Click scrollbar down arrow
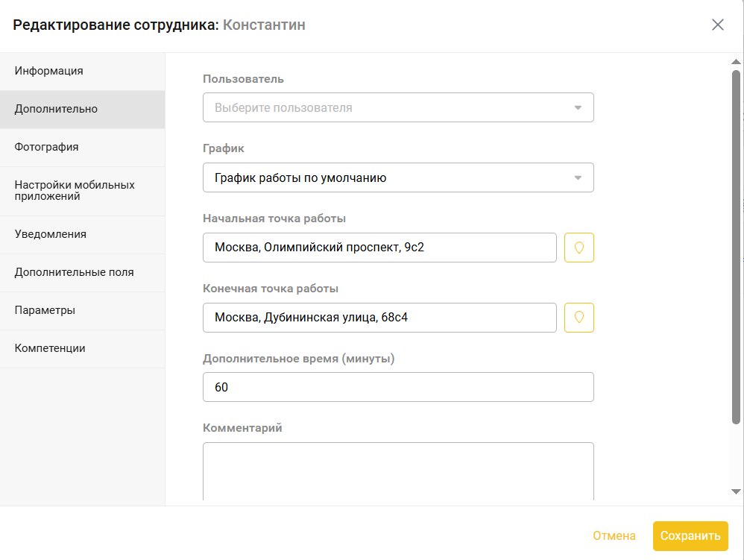This screenshot has width=744, height=560. [736, 491]
